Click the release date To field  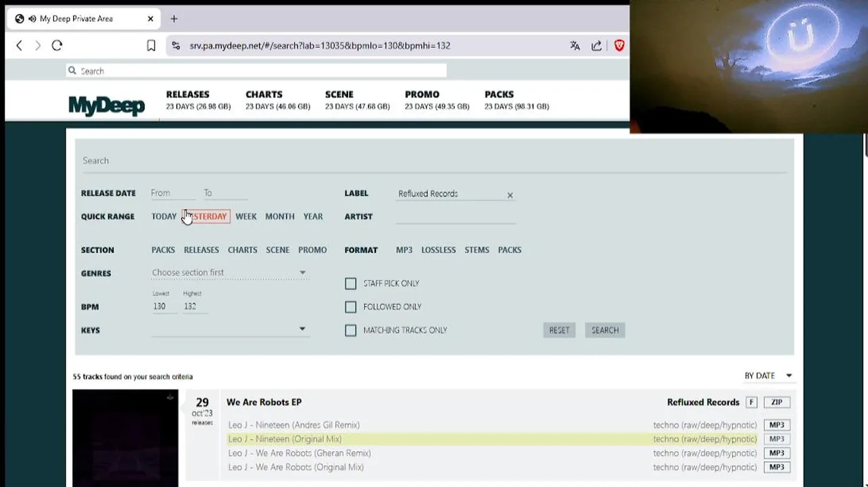coord(225,193)
